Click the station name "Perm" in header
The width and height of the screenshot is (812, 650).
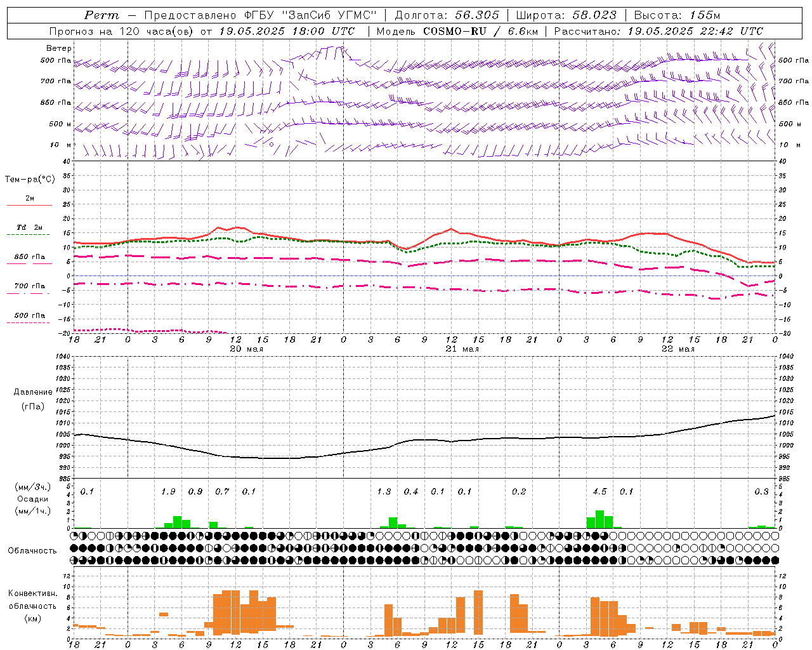point(101,15)
